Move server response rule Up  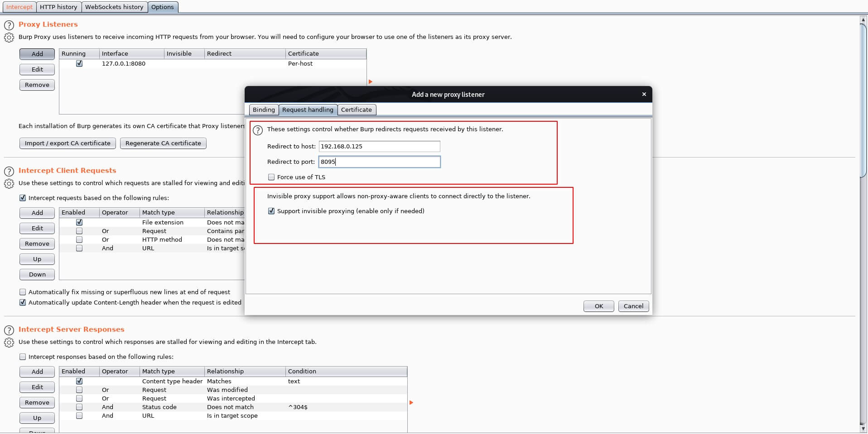pyautogui.click(x=37, y=418)
